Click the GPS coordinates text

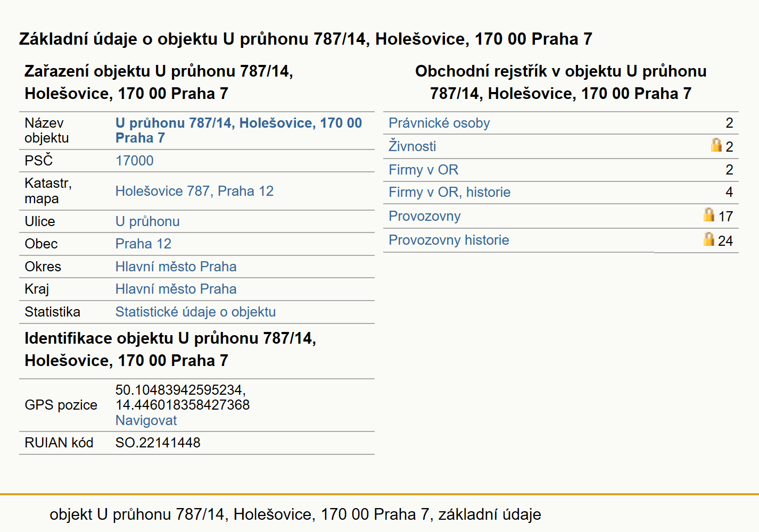tap(183, 397)
